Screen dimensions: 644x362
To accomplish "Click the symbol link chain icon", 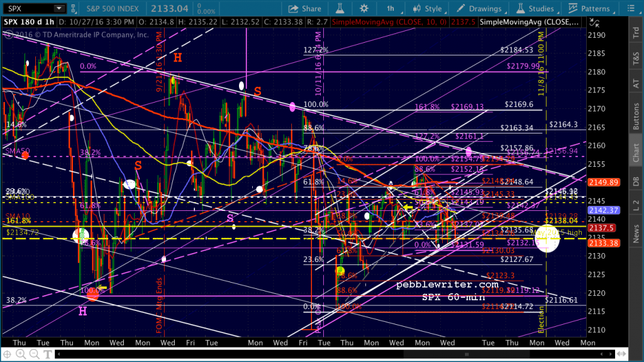I will pyautogui.click(x=73, y=8).
